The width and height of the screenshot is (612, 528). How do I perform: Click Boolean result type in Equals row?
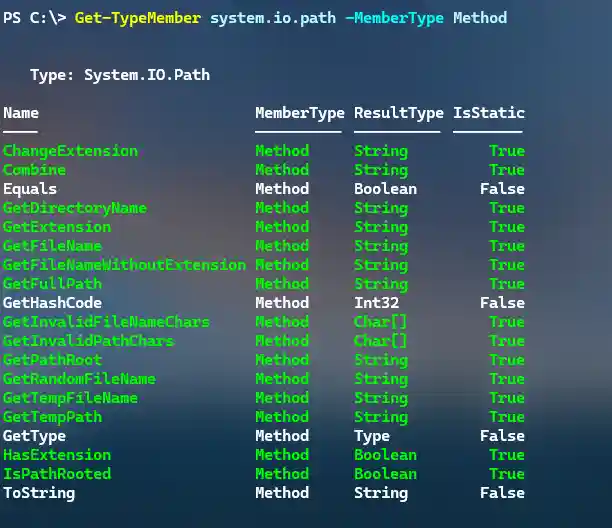(x=386, y=189)
